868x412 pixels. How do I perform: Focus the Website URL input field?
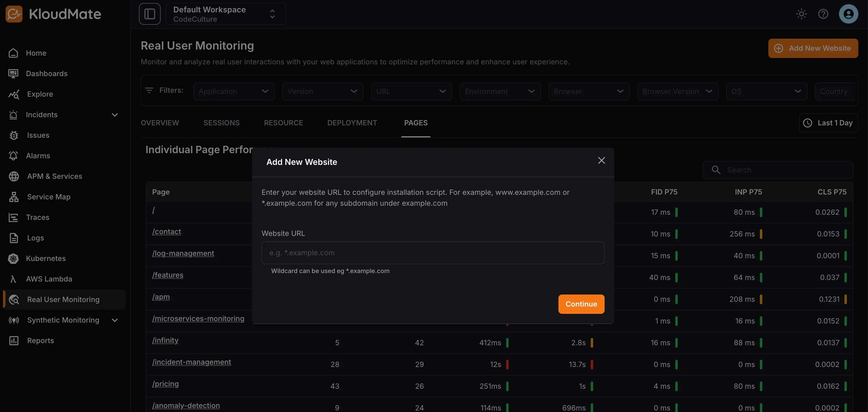coord(433,253)
